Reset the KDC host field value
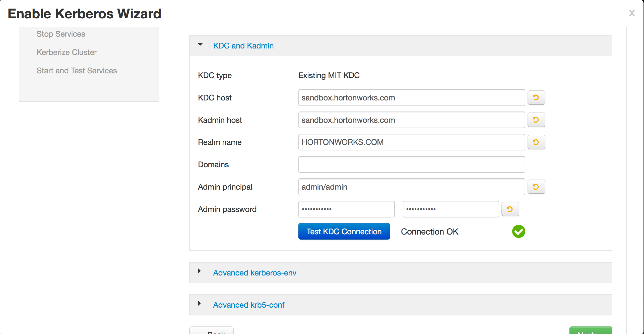Screen dimensions: 644x334 click(536, 98)
